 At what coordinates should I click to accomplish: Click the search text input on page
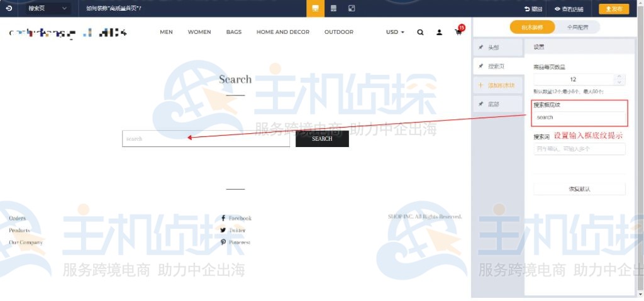point(206,139)
